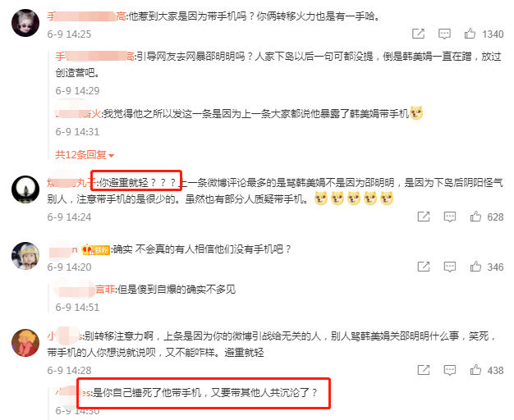
Task: Reply to the comment with 628 likes
Action: click(450, 217)
